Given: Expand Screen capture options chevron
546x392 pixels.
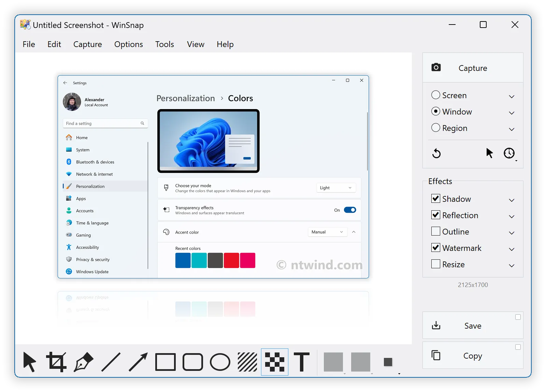Looking at the screenshot, I should click(512, 96).
